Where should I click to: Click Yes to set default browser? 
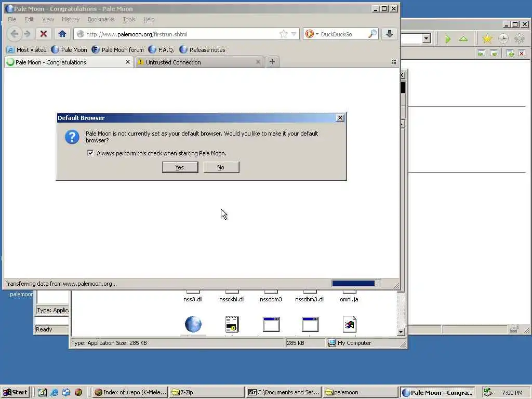(x=180, y=167)
